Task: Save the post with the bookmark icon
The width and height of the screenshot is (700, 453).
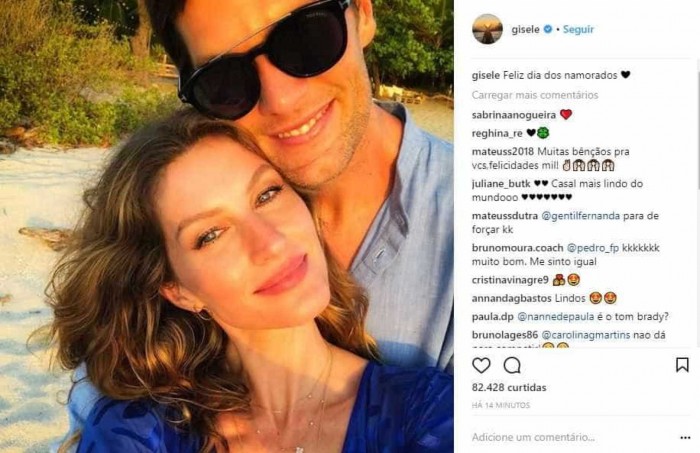Action: [682, 365]
